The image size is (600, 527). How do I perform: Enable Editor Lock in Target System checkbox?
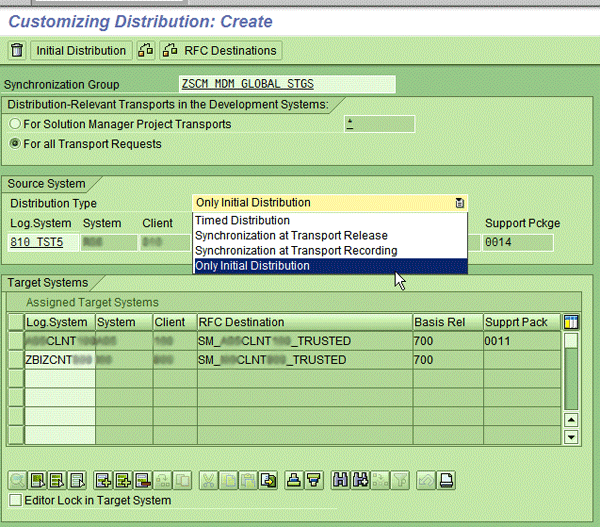click(x=15, y=500)
